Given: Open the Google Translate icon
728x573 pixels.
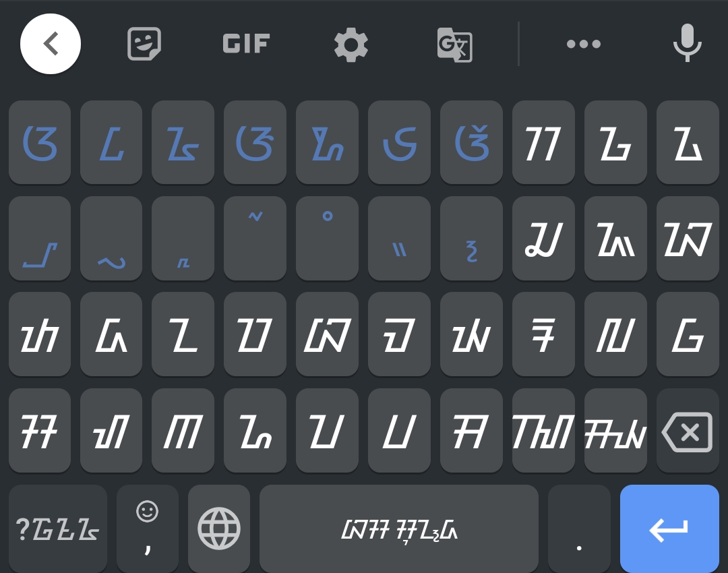Looking at the screenshot, I should pyautogui.click(x=454, y=45).
